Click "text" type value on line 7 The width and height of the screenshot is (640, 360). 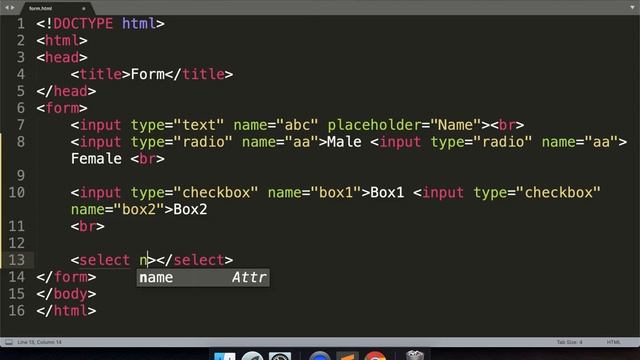(x=199, y=125)
